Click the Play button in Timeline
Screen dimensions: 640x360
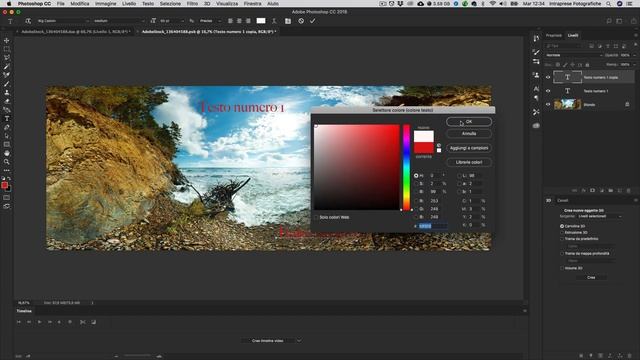coord(39,322)
